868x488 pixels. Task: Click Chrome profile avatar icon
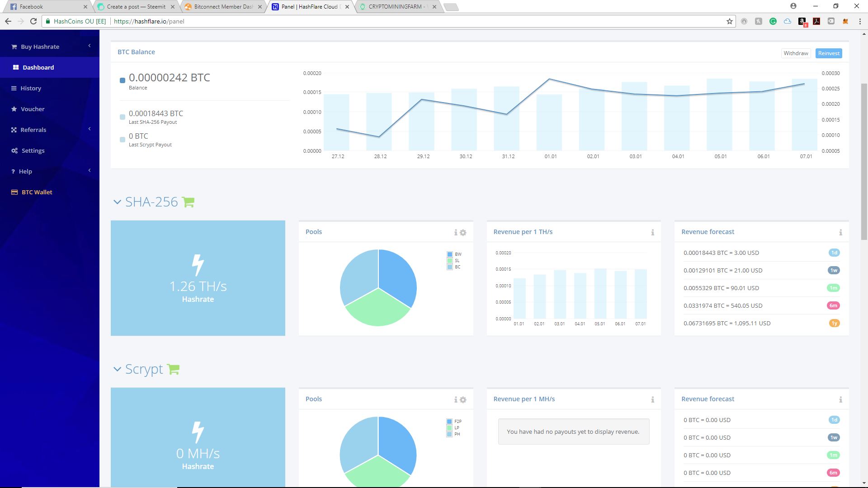pos(793,6)
